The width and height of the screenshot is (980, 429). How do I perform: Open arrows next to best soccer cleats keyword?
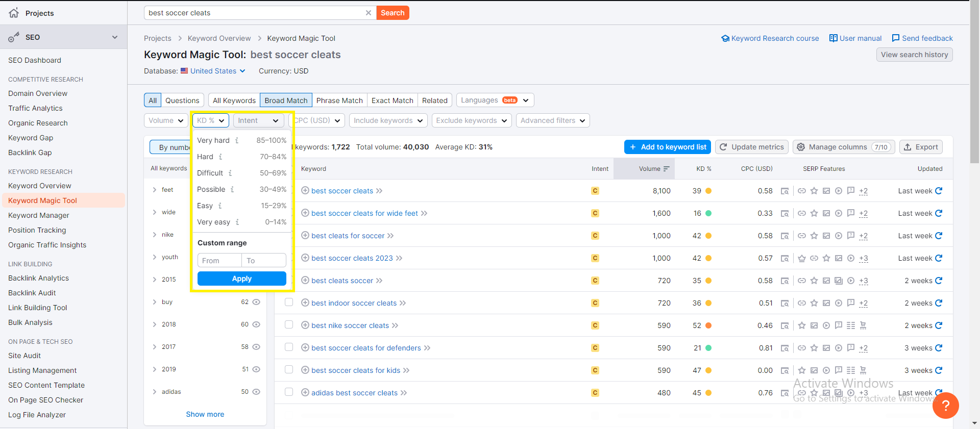tap(379, 191)
